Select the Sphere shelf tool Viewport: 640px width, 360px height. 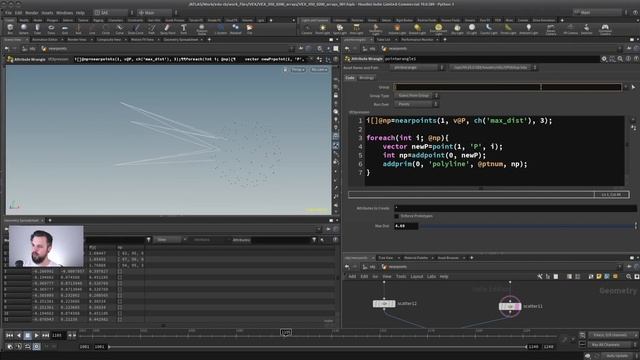(24, 29)
